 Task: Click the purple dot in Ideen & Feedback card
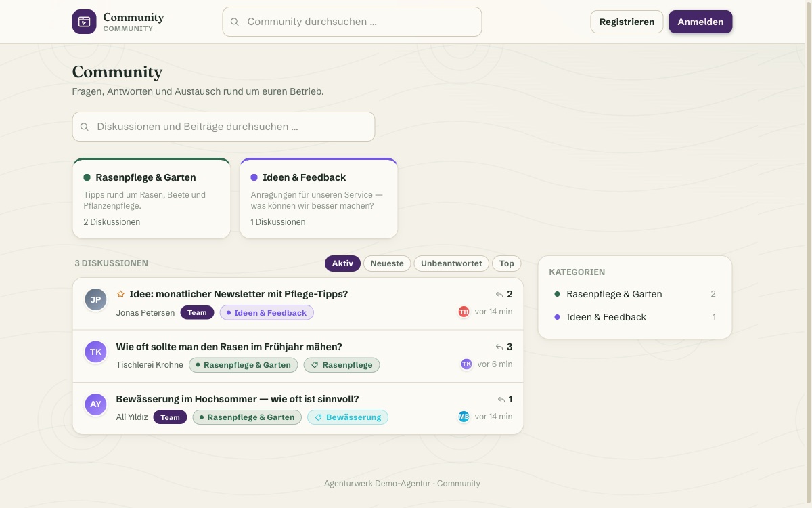254,177
